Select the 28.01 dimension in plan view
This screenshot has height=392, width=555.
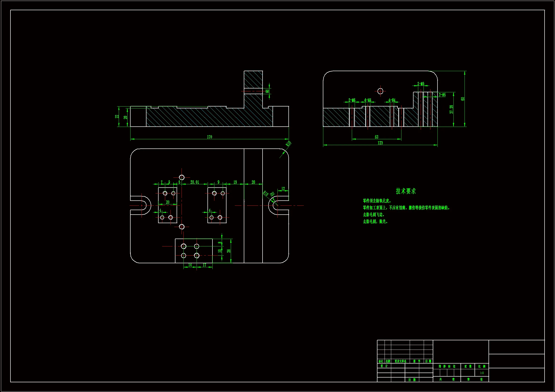click(x=195, y=182)
